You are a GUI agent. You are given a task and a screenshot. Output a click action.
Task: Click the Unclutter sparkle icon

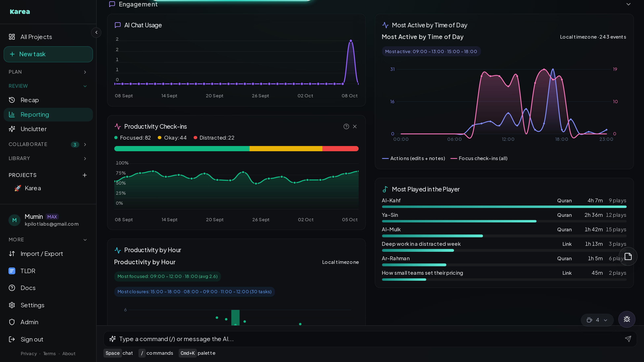click(x=12, y=129)
